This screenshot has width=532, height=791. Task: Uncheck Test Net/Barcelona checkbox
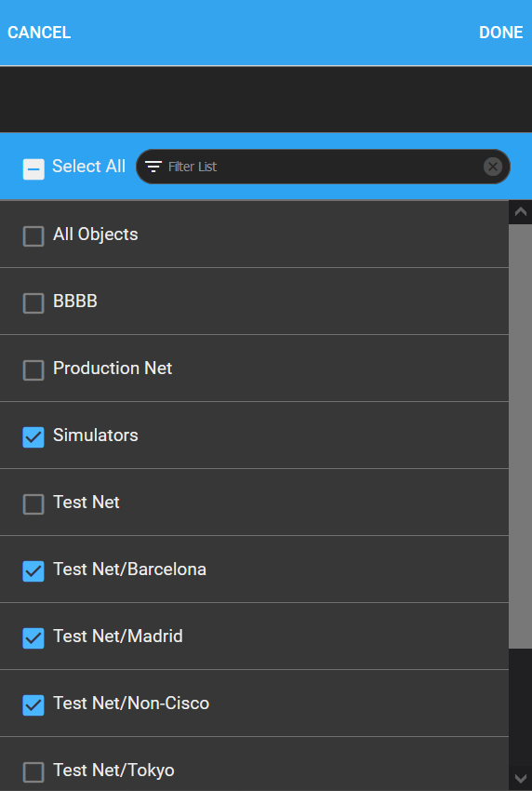33,571
